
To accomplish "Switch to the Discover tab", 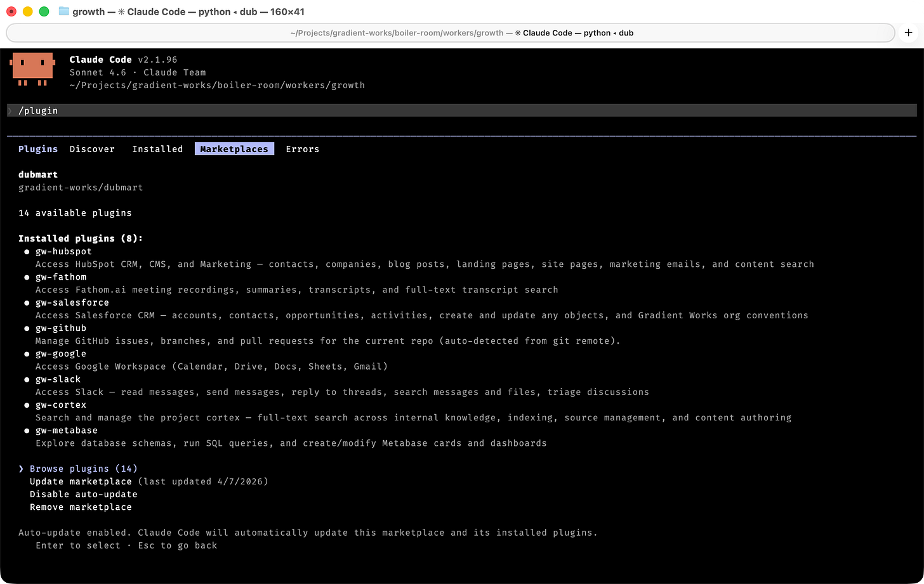I will [92, 149].
